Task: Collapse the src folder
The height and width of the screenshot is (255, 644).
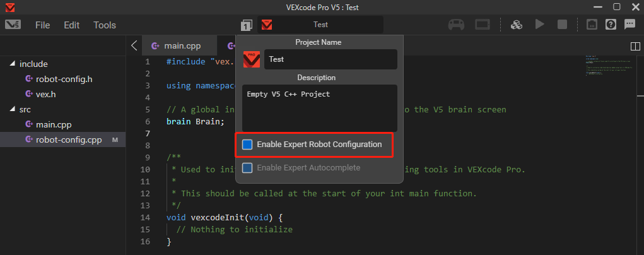Action: coord(13,109)
